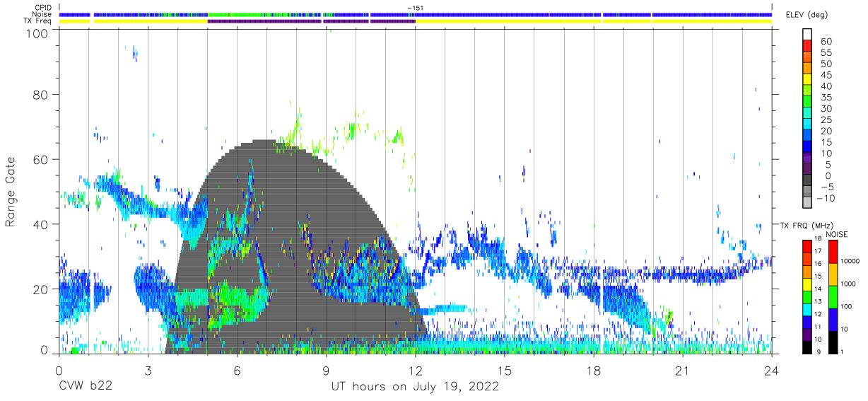Select the cyan segment of TX FRQ colorbar

806,309
